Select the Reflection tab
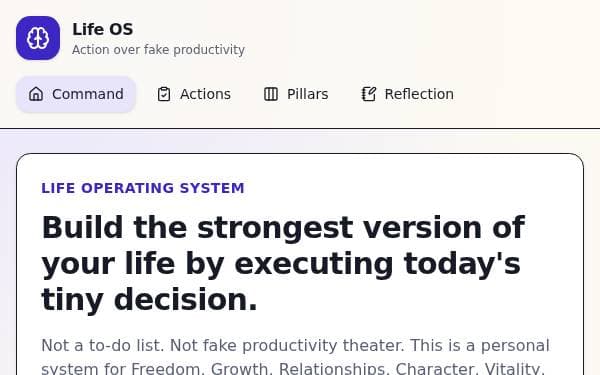600x375 pixels. (408, 94)
